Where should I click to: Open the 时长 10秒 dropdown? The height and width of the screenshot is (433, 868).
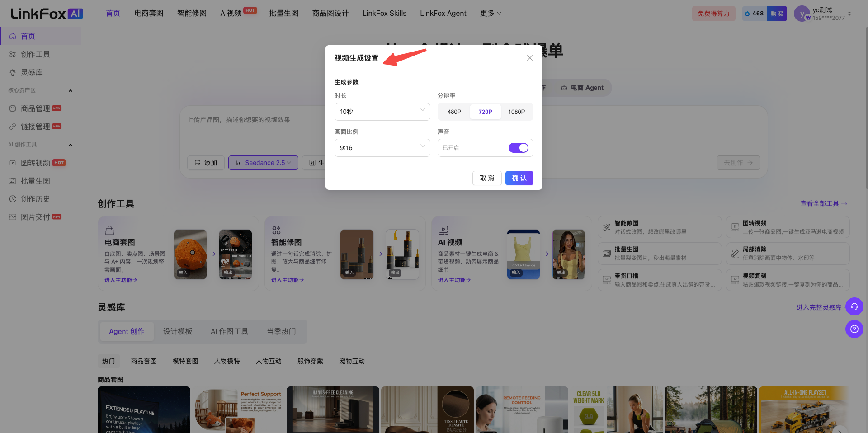pos(382,112)
